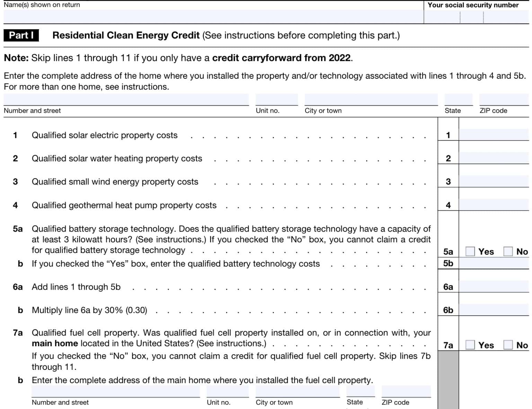532x409 pixels.
Task: Check the "Yes" box on line 5a
Action: [470, 251]
